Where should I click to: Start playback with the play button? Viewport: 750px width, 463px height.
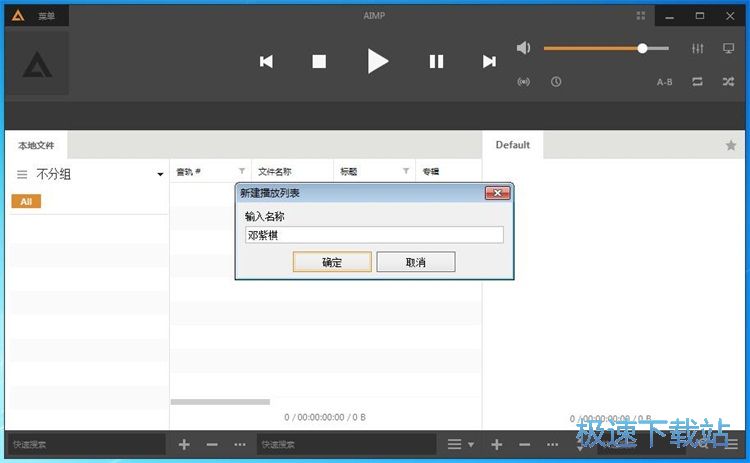click(377, 61)
